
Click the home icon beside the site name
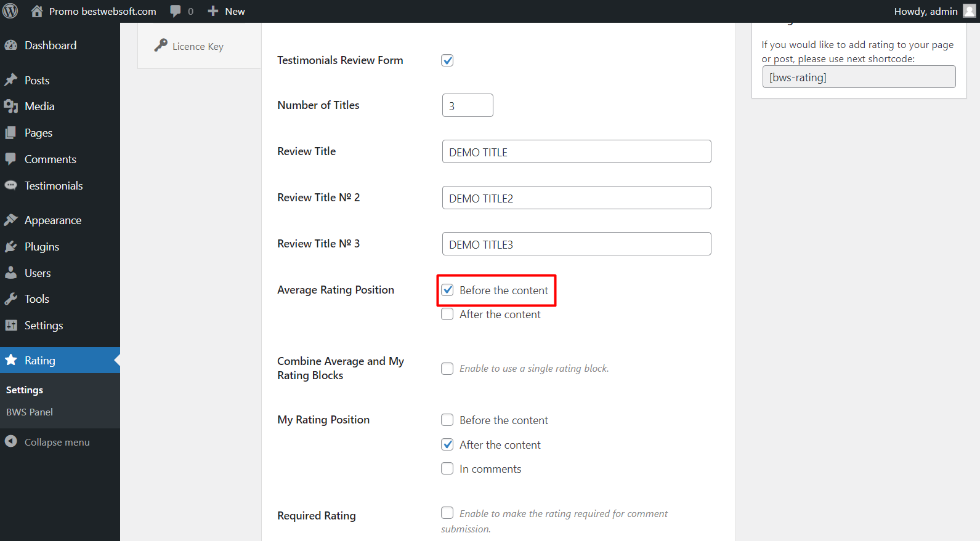[37, 11]
